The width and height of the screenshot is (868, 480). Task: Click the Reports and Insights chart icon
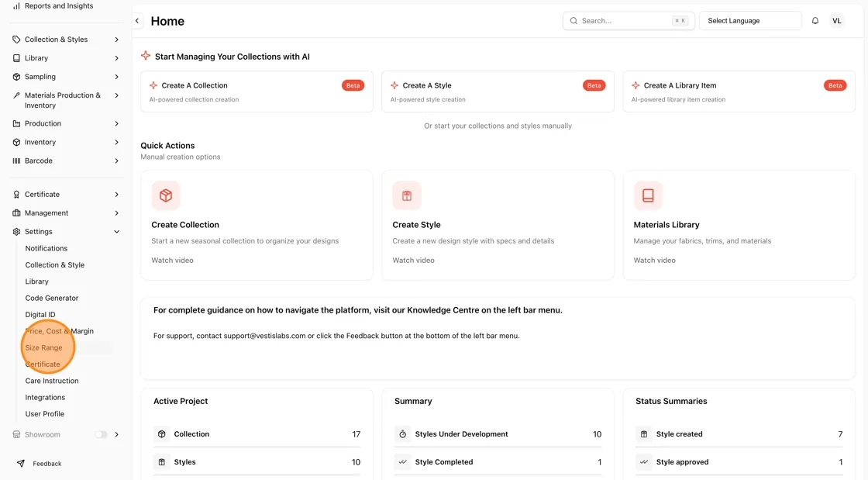(x=16, y=6)
